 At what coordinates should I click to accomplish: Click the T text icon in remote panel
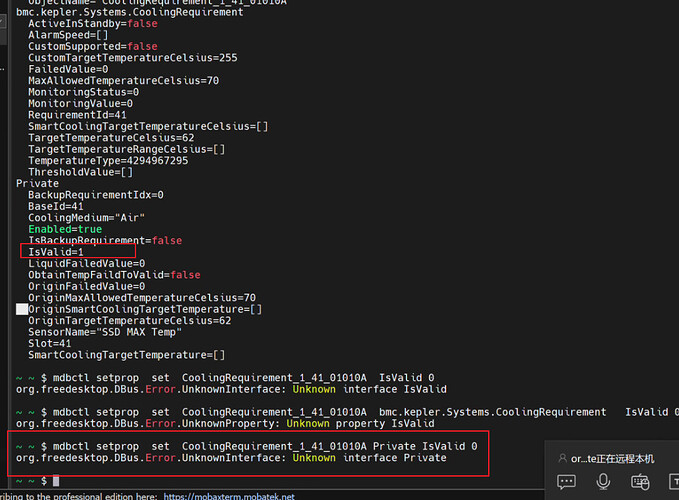point(674,481)
